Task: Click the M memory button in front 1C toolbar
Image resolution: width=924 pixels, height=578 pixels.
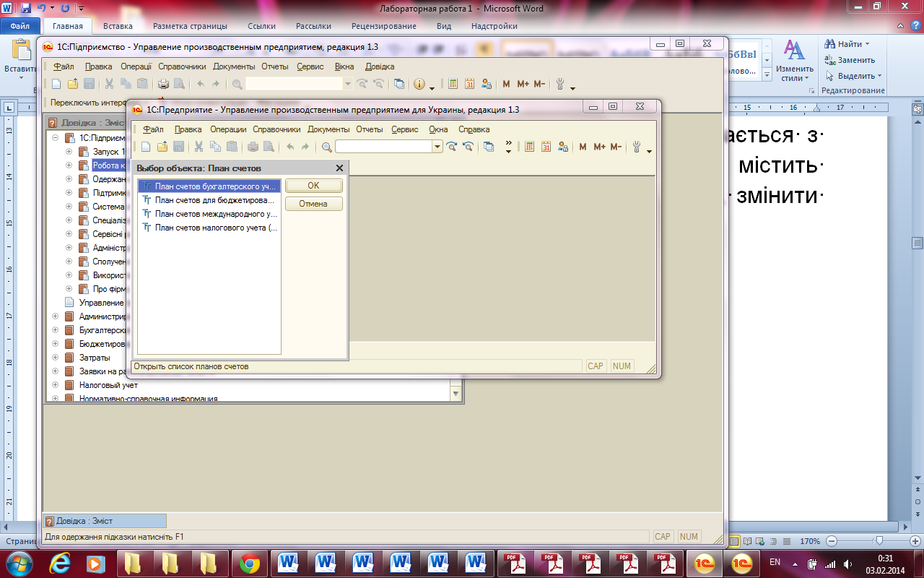Action: (x=583, y=147)
